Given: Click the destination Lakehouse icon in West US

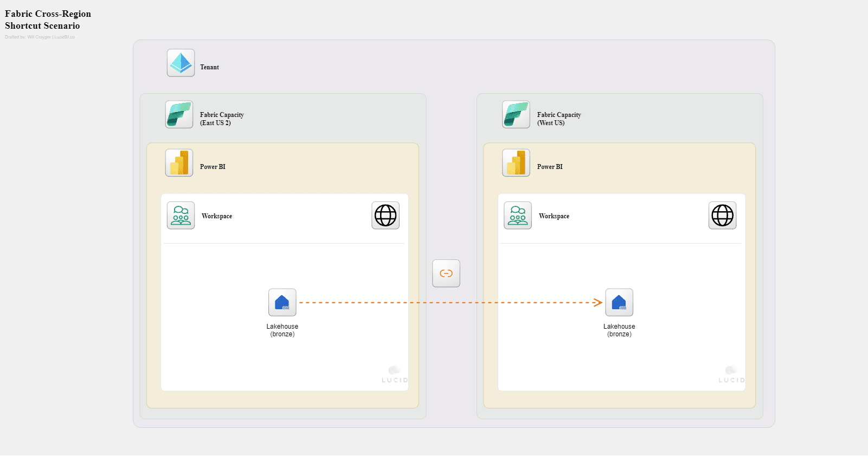Looking at the screenshot, I should point(619,302).
